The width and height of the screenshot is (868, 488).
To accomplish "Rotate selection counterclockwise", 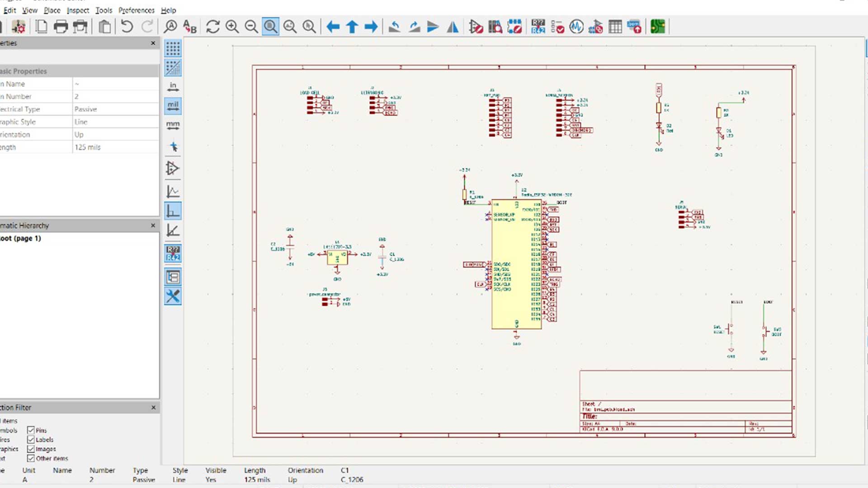I will point(394,27).
